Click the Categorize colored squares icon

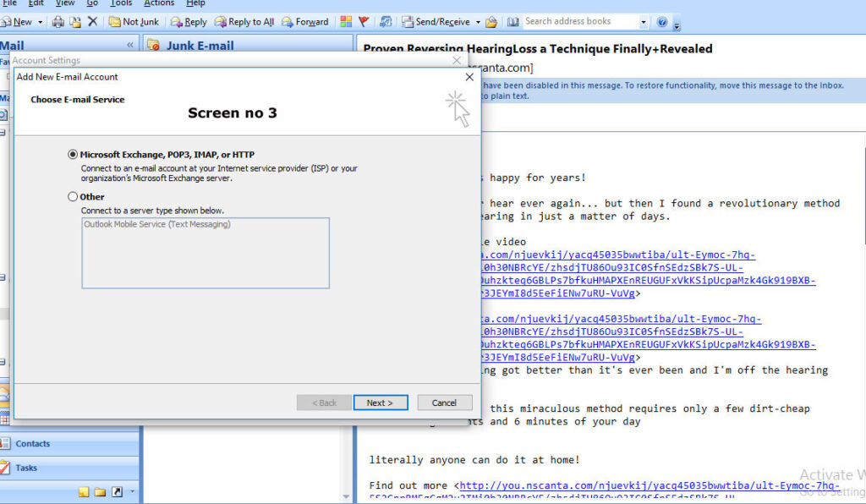(346, 22)
